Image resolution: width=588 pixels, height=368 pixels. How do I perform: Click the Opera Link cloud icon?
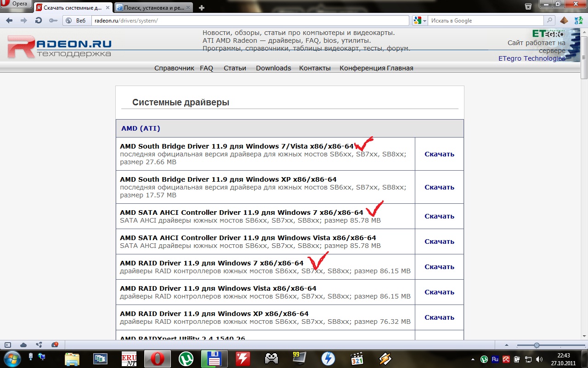pyautogui.click(x=23, y=345)
